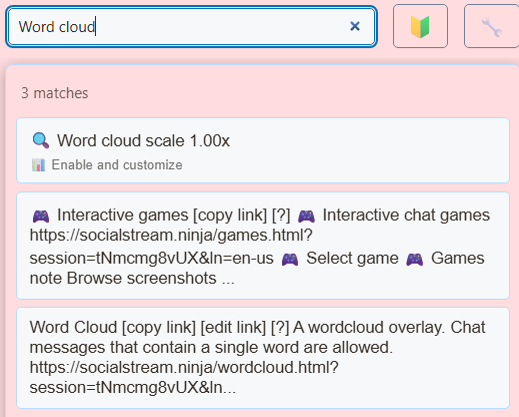The height and width of the screenshot is (417, 519).
Task: Focus the 'Word cloud' search input
Action: point(191,27)
